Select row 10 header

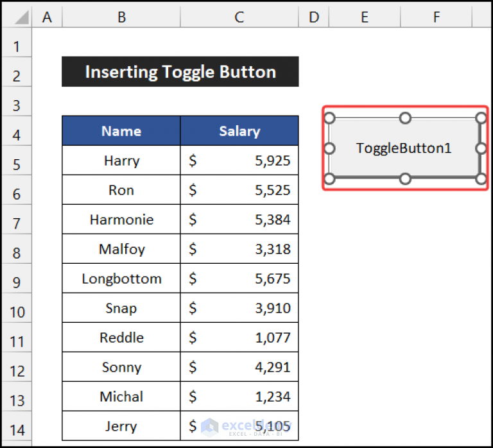click(17, 308)
